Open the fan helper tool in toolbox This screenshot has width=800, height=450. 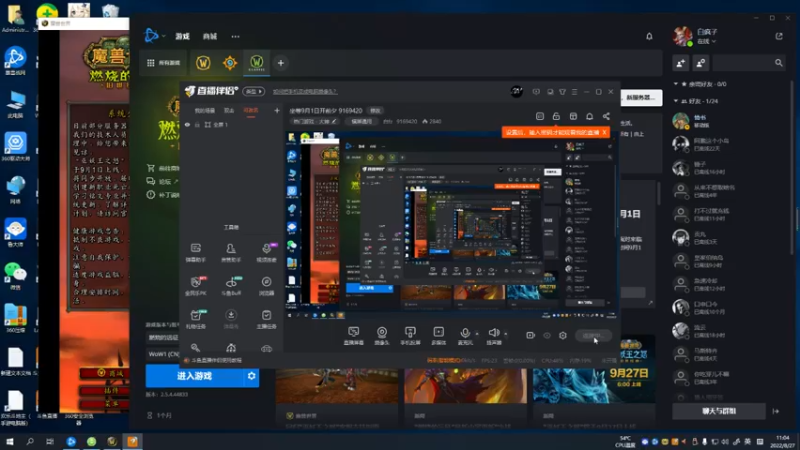coord(231,252)
